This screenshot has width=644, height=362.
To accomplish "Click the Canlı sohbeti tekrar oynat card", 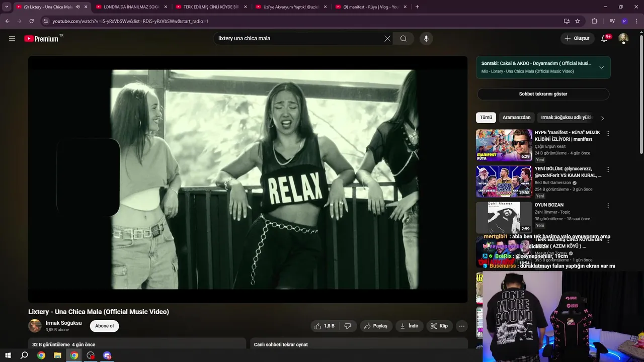I will coord(359,344).
